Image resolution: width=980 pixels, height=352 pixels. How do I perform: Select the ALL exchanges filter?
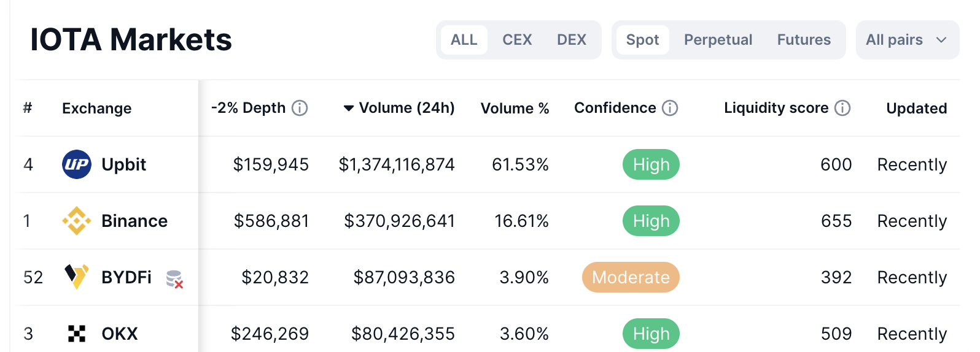point(464,40)
